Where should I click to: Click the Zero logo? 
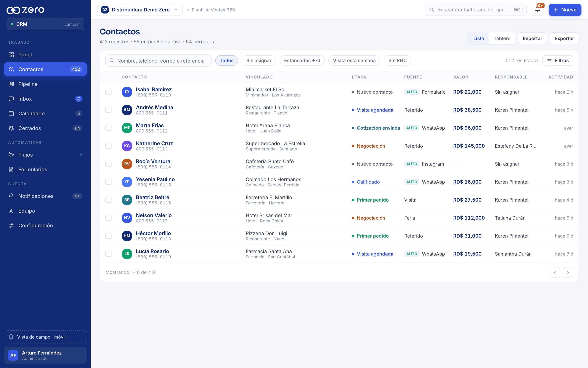(25, 10)
